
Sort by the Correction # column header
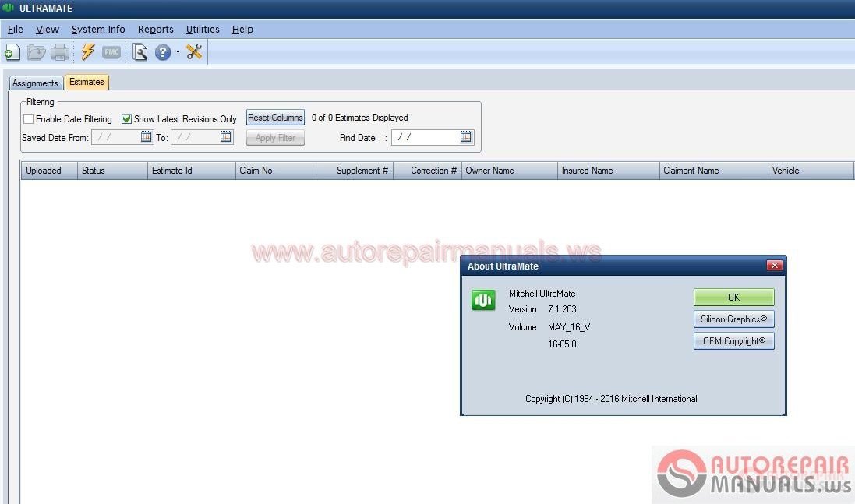[427, 171]
